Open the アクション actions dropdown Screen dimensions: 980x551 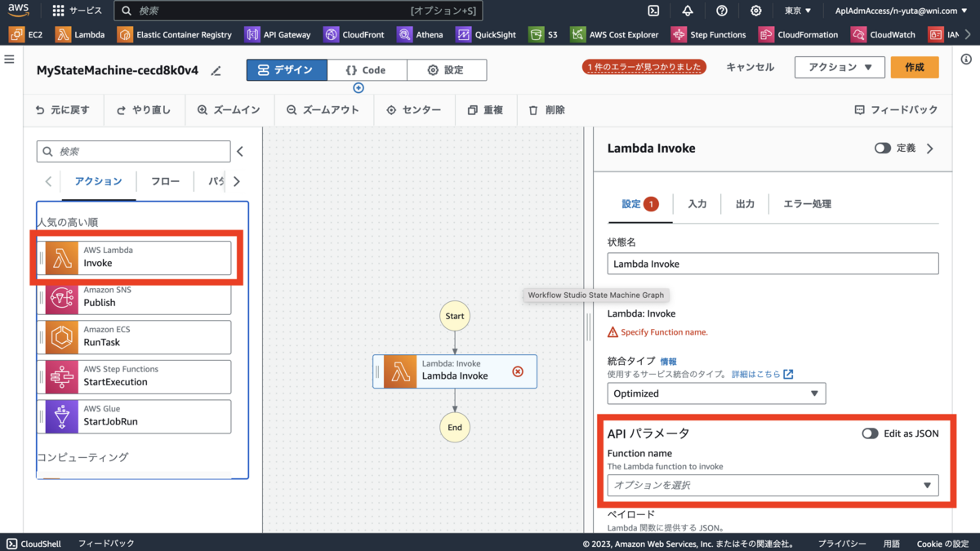pos(840,68)
